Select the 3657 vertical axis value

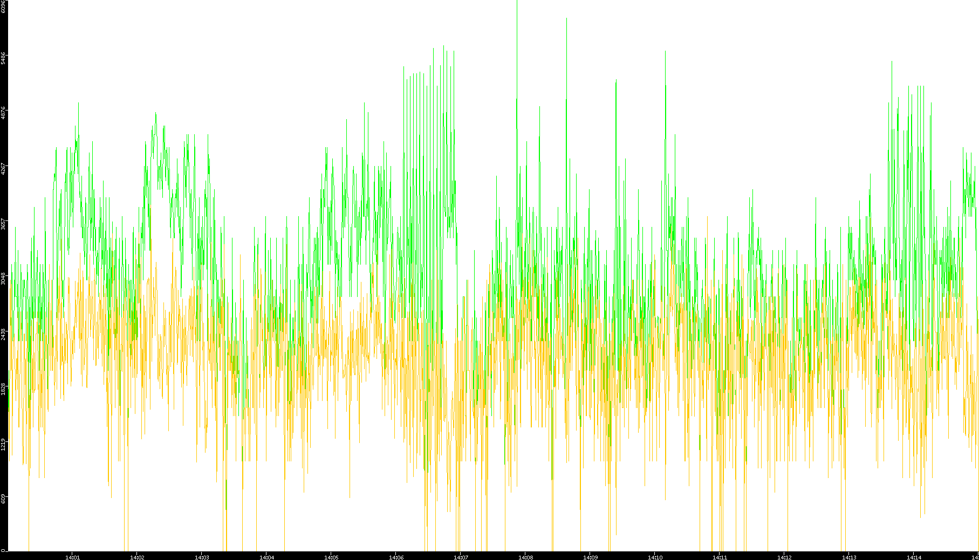(3, 224)
